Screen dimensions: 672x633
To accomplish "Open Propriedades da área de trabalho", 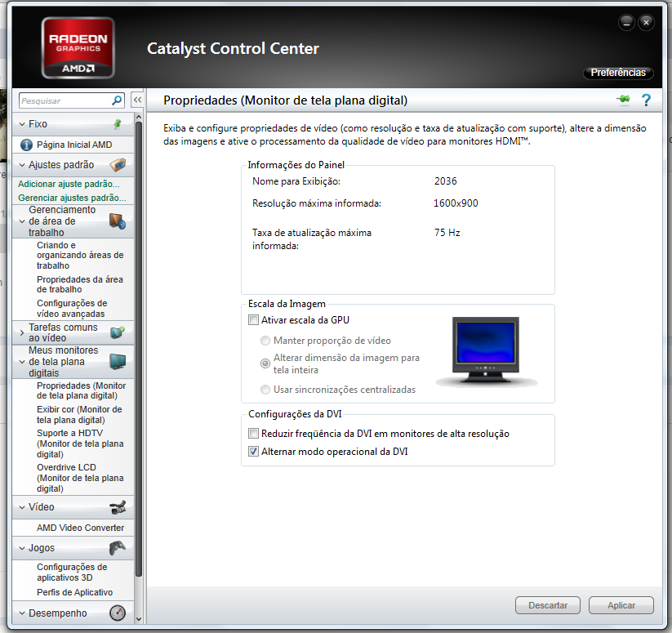I will point(80,284).
